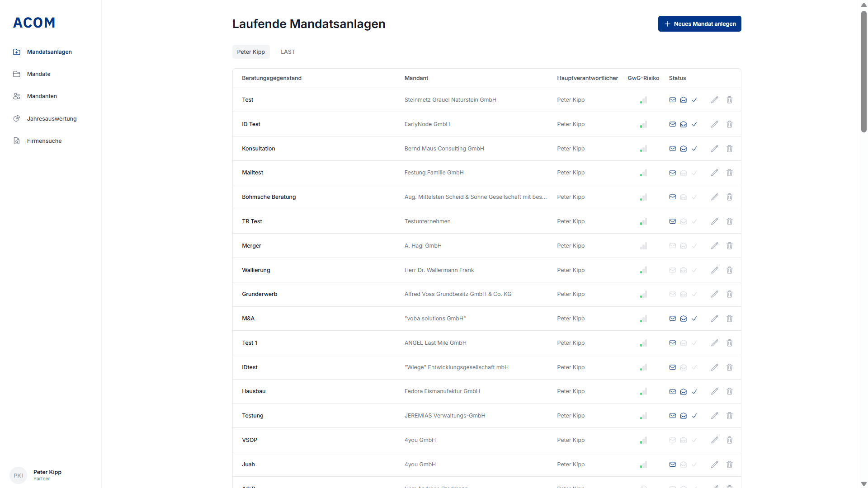Toggle the checkmark in the "Testung" row

click(x=694, y=415)
